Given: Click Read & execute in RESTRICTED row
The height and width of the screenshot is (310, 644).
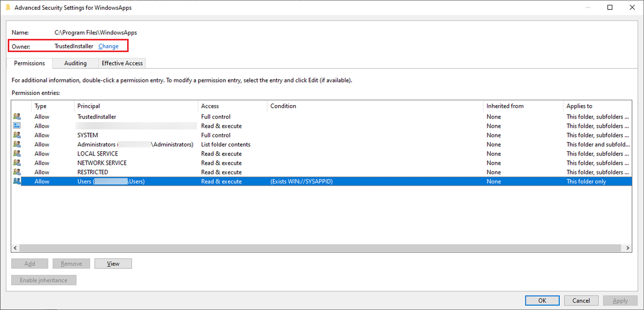Looking at the screenshot, I should [x=222, y=172].
